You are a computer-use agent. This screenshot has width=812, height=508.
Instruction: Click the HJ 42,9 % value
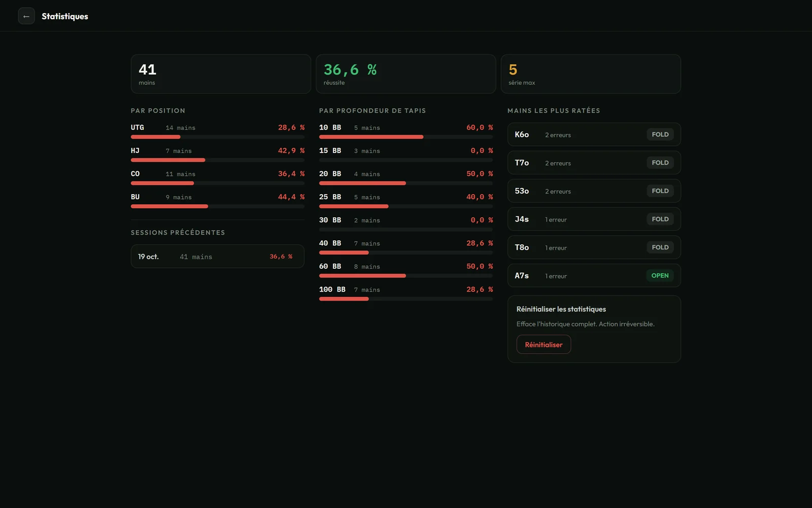pos(291,151)
